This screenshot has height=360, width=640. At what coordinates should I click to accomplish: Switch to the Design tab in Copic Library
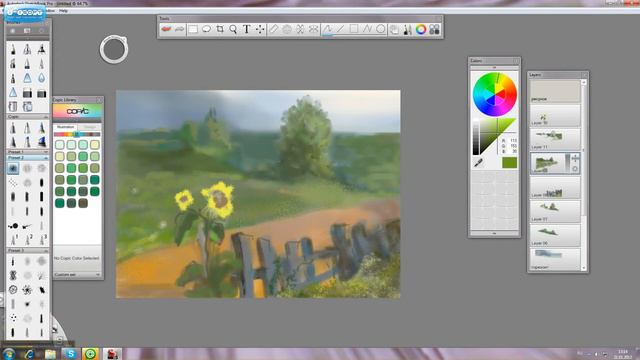89,127
